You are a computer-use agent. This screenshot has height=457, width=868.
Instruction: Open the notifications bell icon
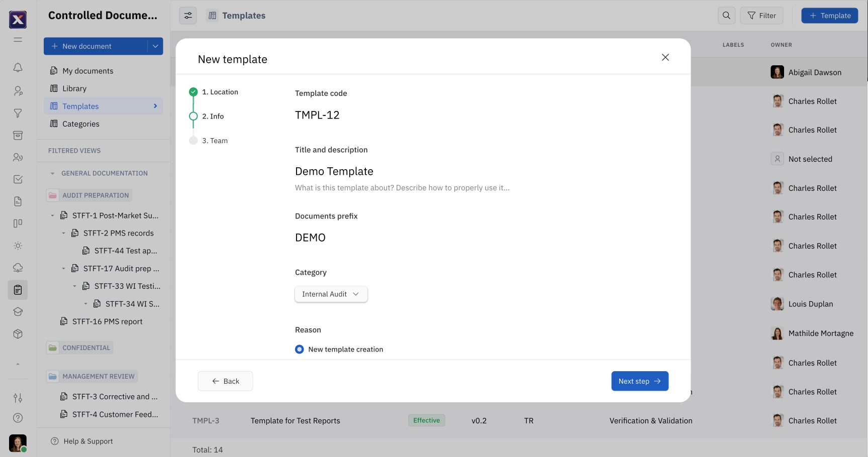(18, 67)
